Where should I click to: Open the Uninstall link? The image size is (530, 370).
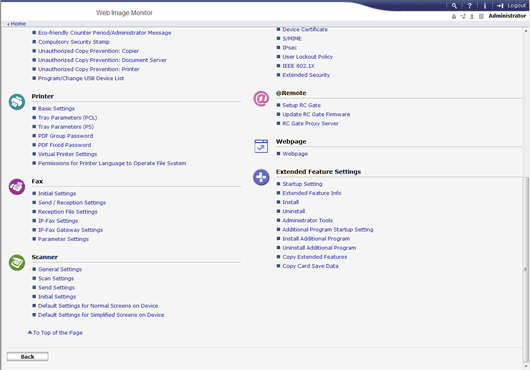(293, 212)
